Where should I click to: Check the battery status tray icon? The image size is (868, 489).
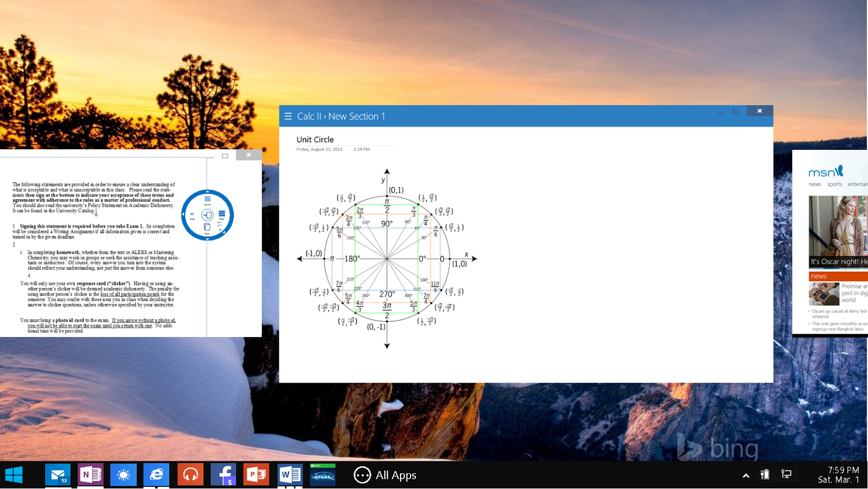click(x=765, y=474)
